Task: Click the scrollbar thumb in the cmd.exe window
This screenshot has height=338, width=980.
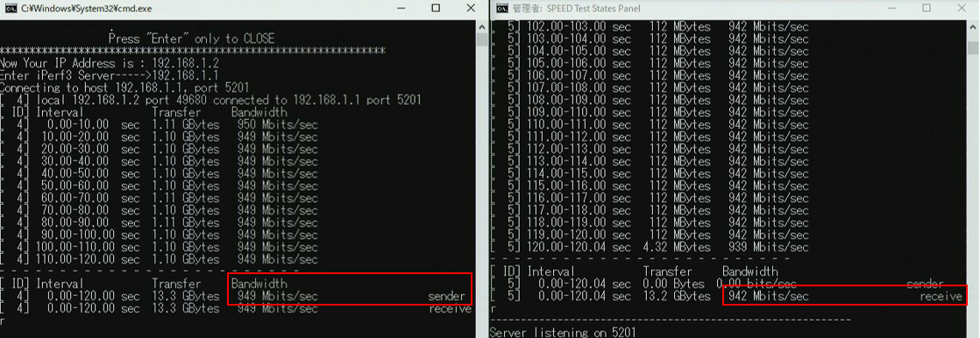Action: pyautogui.click(x=482, y=40)
